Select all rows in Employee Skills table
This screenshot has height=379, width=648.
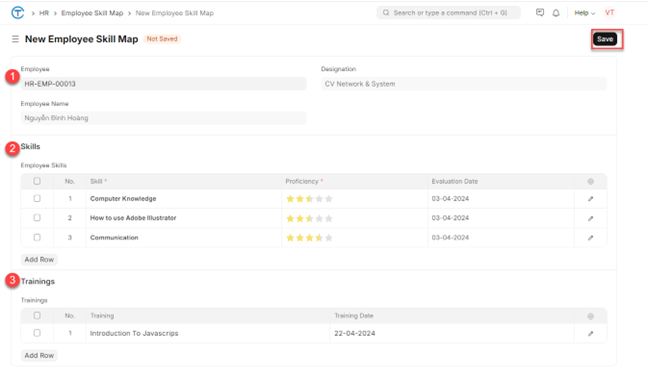37,181
